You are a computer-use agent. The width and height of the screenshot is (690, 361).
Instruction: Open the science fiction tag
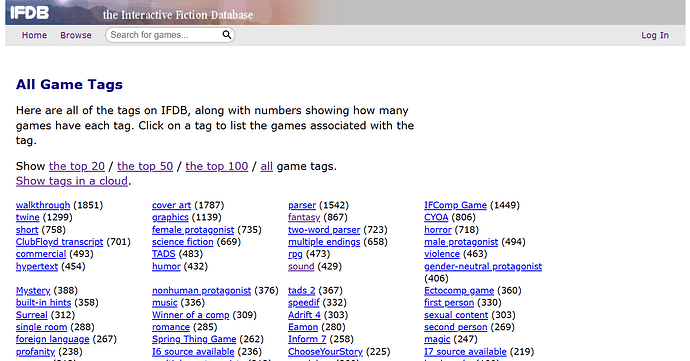(x=183, y=242)
